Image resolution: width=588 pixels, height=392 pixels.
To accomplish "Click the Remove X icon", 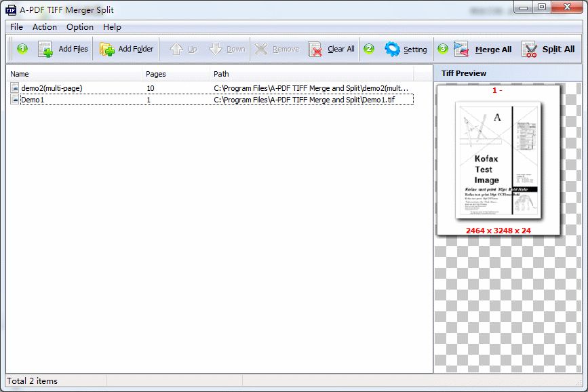I will point(261,49).
